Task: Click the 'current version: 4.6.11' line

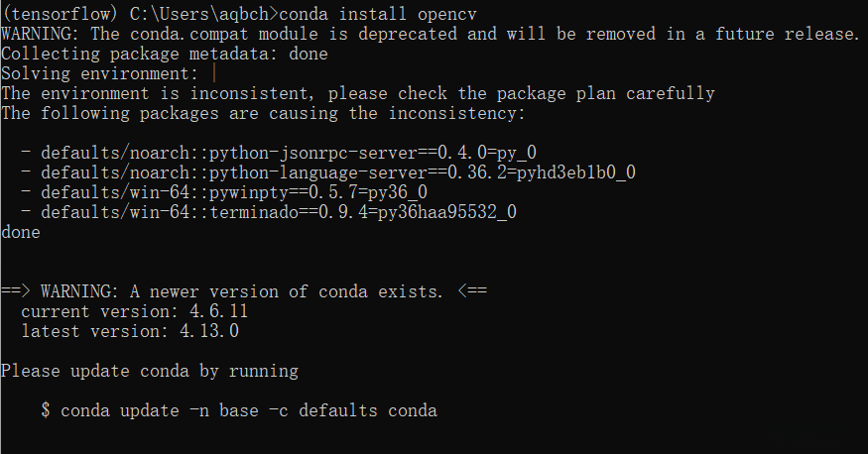Action: coord(134,311)
